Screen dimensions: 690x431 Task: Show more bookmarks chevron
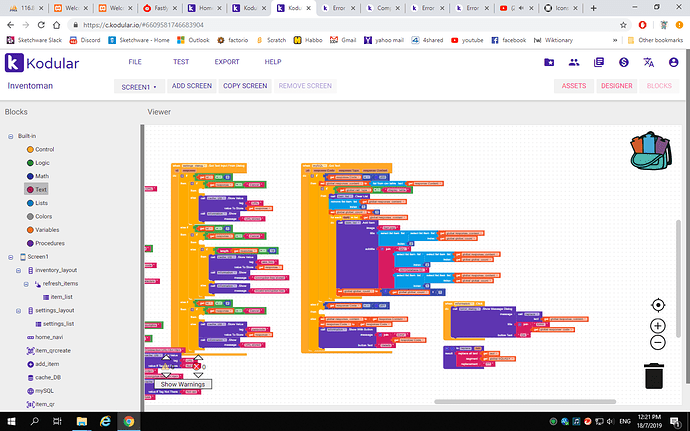point(615,40)
